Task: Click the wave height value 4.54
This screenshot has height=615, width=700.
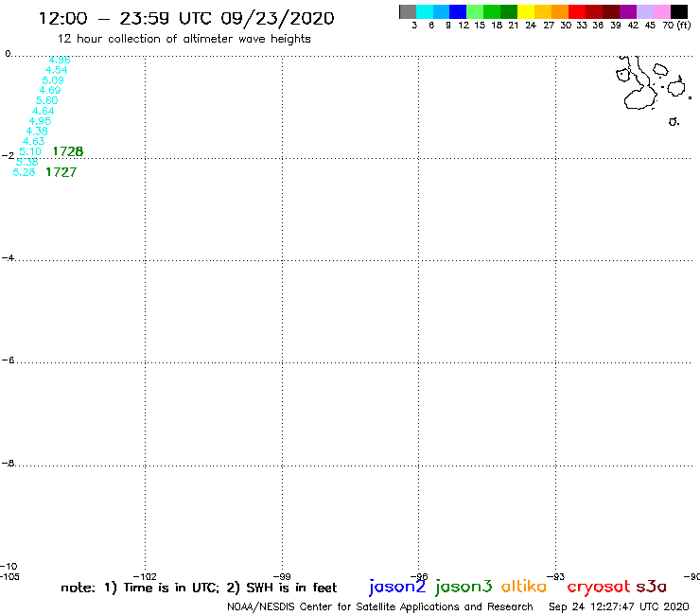Action: (56, 70)
